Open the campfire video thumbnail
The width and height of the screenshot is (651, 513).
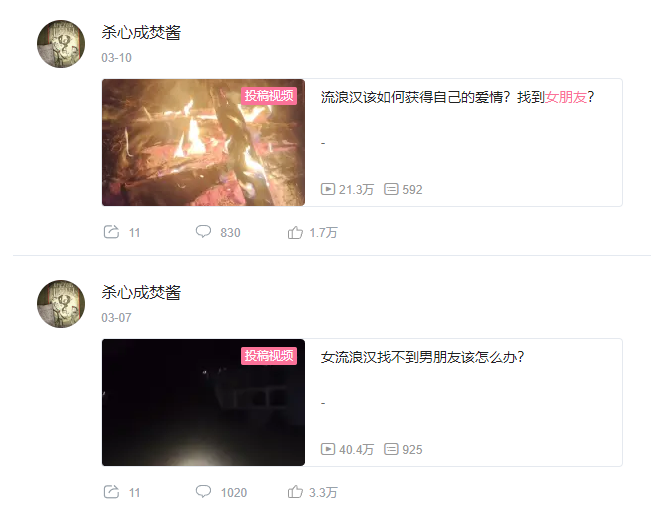[203, 142]
